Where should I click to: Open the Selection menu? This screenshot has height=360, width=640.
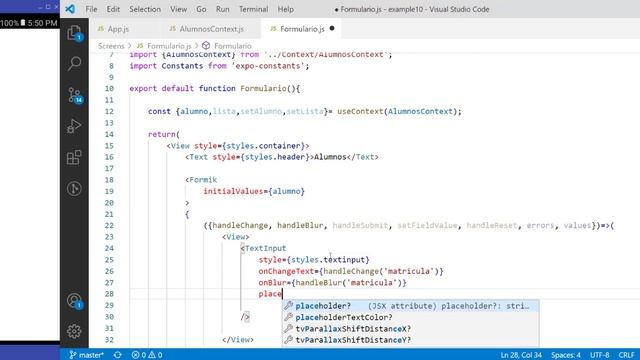click(x=145, y=9)
